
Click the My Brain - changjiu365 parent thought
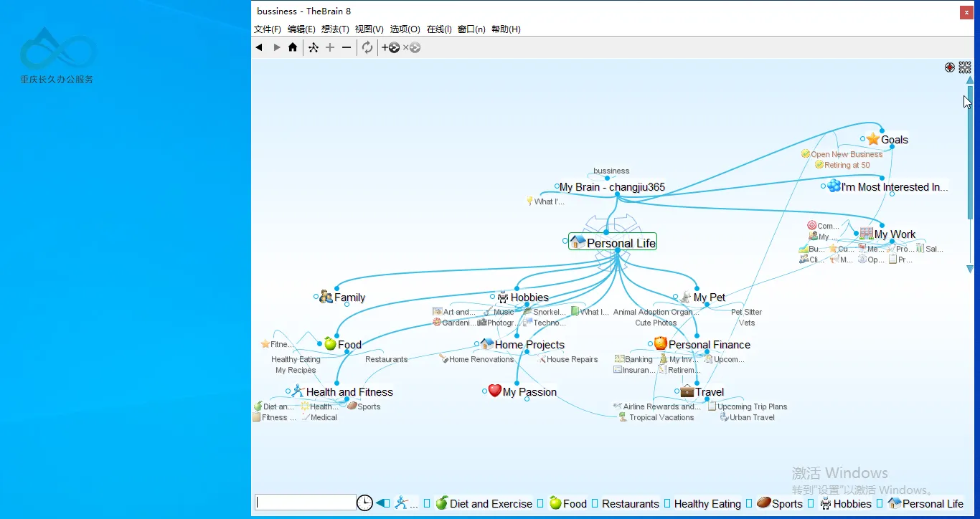point(612,187)
